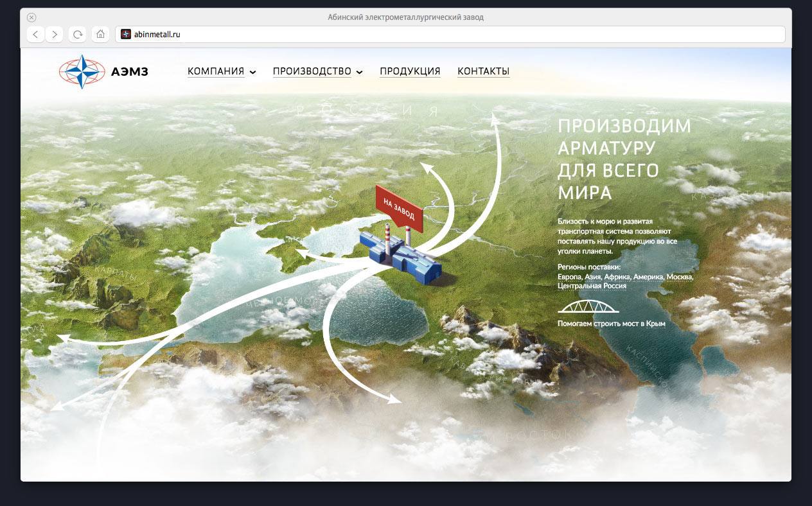Reload the abinmetall.ru page
The height and width of the screenshot is (506, 812).
[78, 34]
